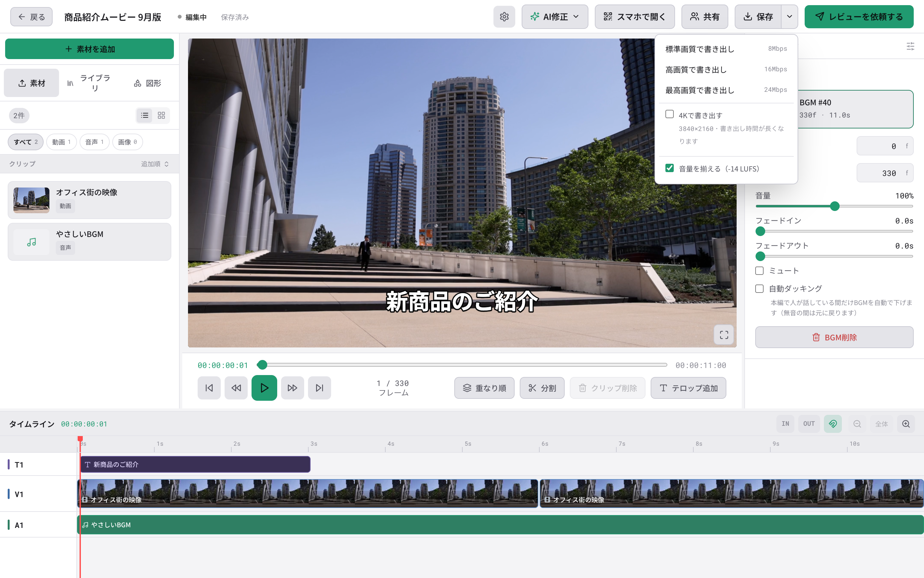Select the 新商品のご紹介 clip on T1

(195, 464)
